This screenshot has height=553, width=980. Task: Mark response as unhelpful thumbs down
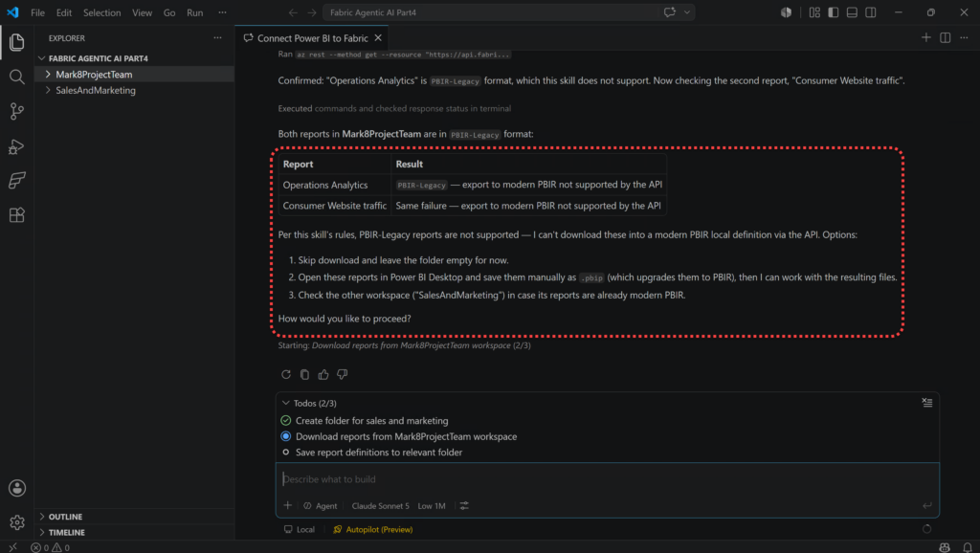click(342, 374)
